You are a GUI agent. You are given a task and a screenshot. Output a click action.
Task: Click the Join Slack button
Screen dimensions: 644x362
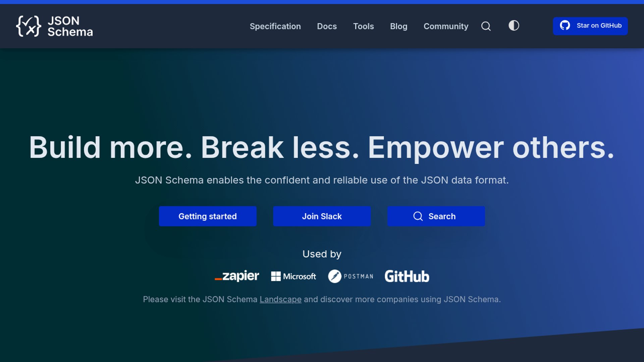(x=322, y=216)
